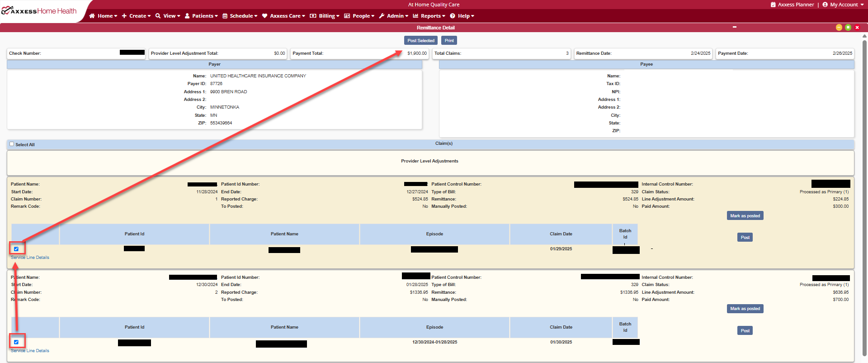The image size is (868, 363).
Task: Click the View magnifier icon
Action: click(x=158, y=16)
